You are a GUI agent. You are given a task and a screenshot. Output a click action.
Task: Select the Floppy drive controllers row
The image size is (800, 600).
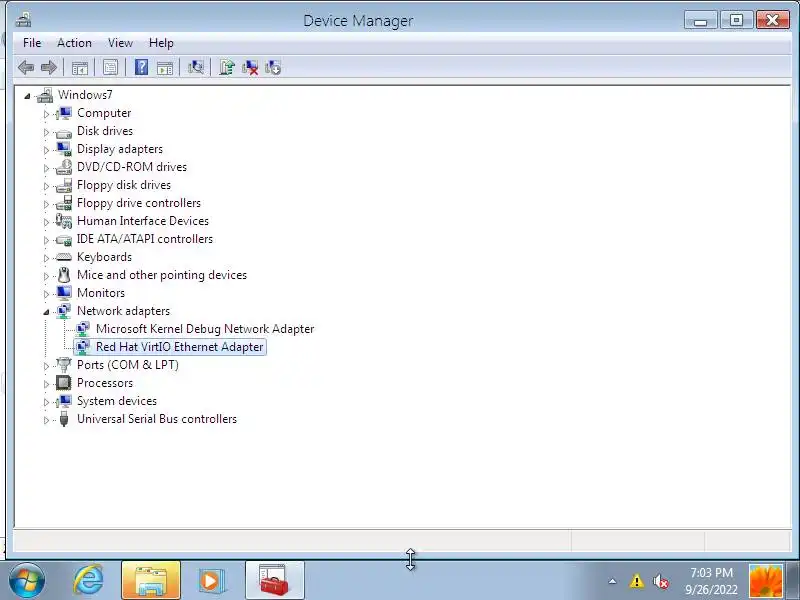point(139,203)
